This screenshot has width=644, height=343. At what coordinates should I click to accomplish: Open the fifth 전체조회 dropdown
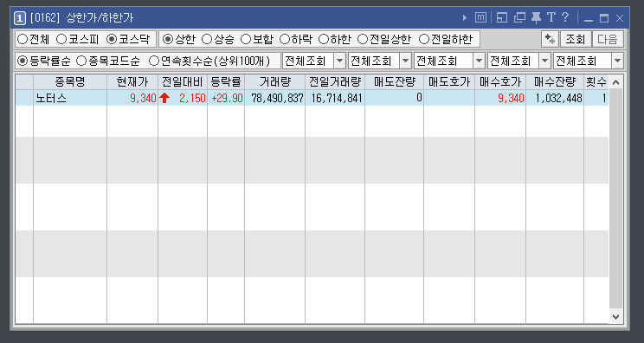[x=618, y=61]
